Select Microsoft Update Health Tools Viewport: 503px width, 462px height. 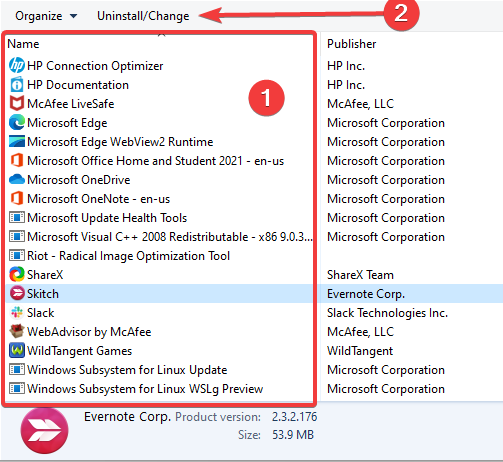[x=107, y=218]
